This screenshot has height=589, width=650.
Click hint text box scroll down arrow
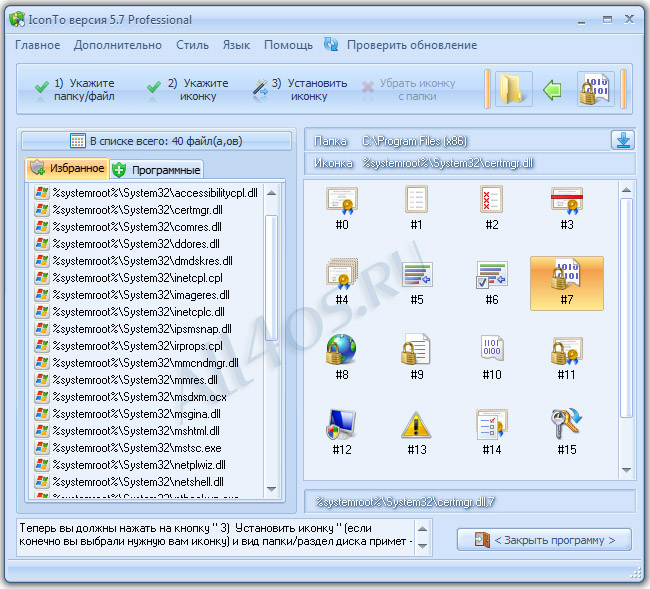click(422, 546)
